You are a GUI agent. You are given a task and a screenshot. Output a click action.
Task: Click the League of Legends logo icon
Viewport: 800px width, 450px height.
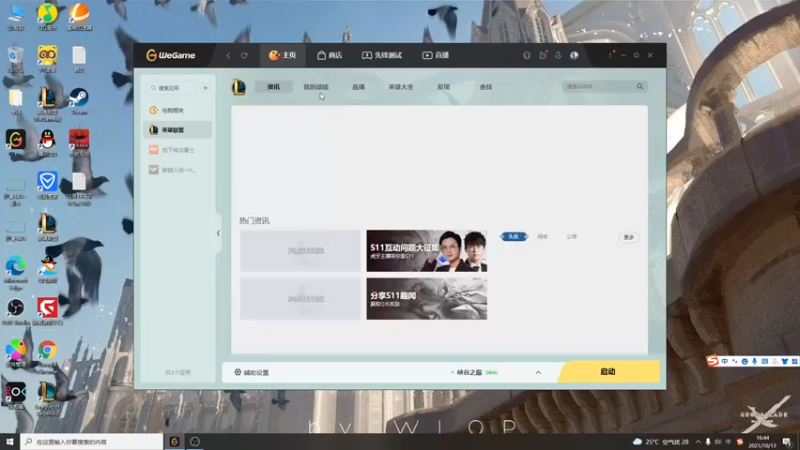(x=239, y=87)
